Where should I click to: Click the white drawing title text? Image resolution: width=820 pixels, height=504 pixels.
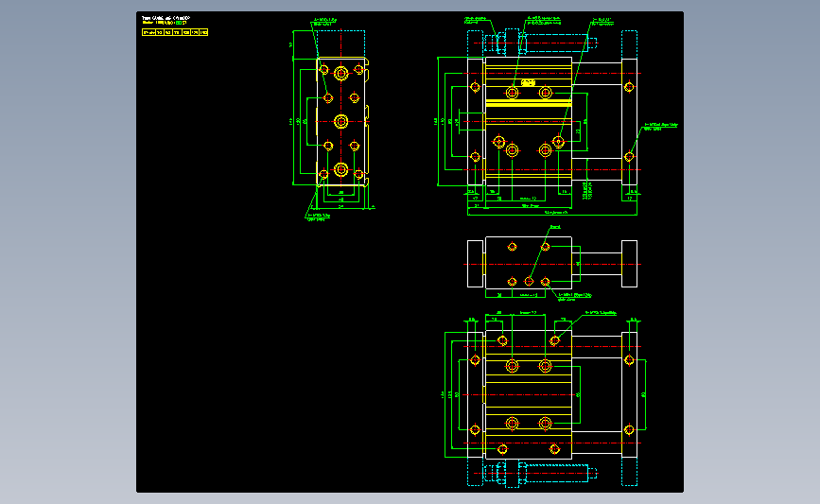click(x=166, y=18)
